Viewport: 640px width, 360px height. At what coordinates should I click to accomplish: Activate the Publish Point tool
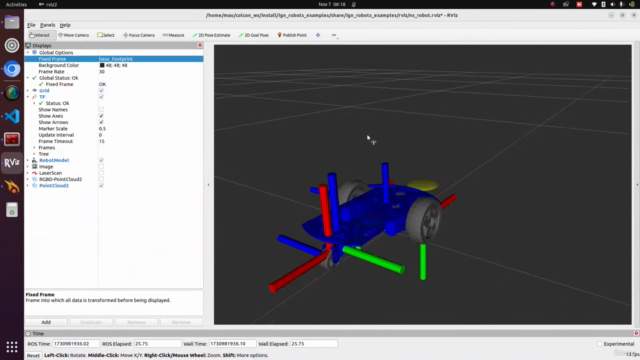click(x=292, y=35)
